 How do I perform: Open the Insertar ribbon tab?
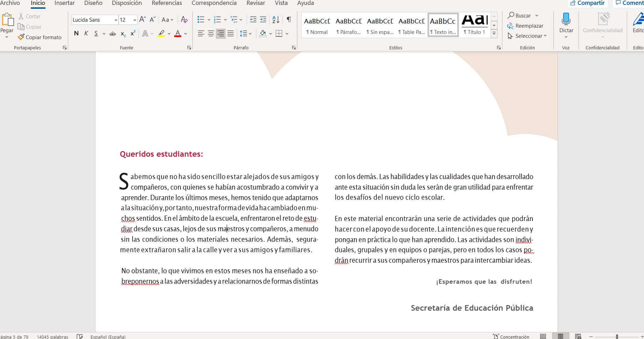[x=64, y=3]
